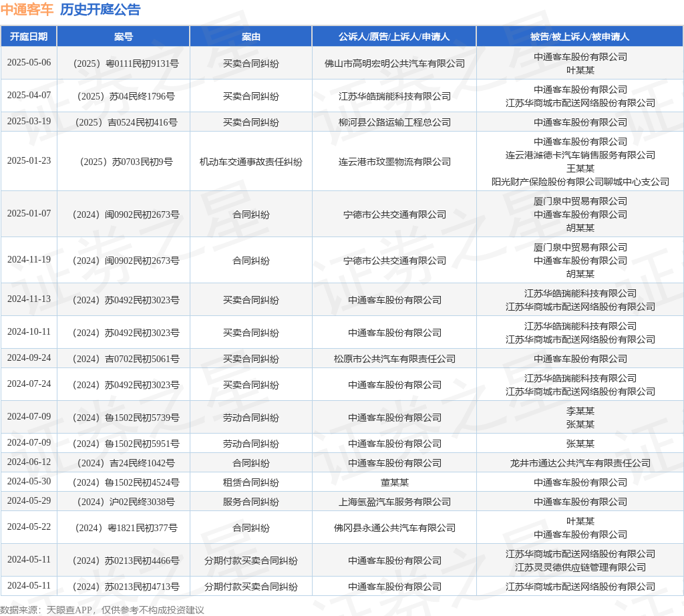
Task: Click case number '(2024)吉0702民初5061号'
Action: click(x=126, y=359)
